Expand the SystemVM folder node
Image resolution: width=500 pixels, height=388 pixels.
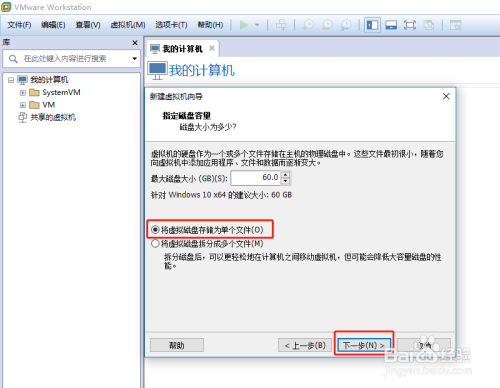[x=23, y=93]
